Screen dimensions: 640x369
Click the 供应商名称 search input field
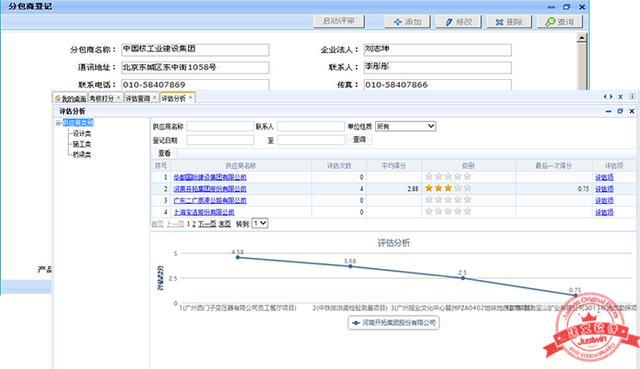[x=220, y=127]
